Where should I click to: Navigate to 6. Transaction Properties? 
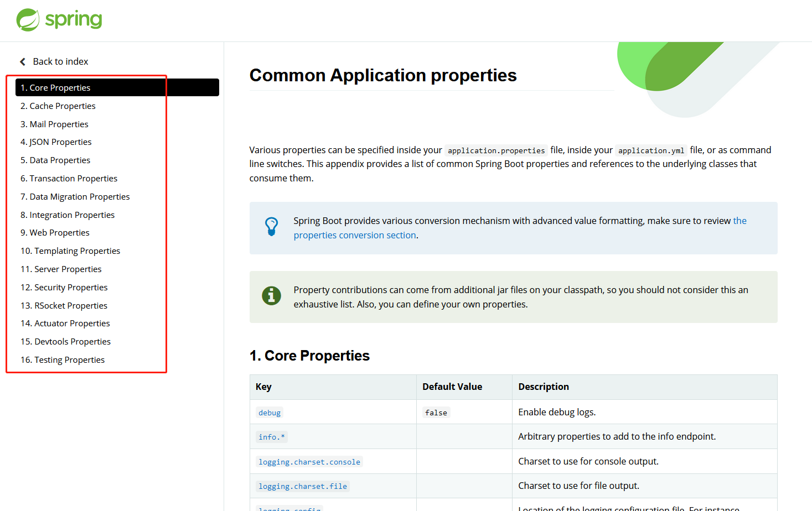pos(69,178)
